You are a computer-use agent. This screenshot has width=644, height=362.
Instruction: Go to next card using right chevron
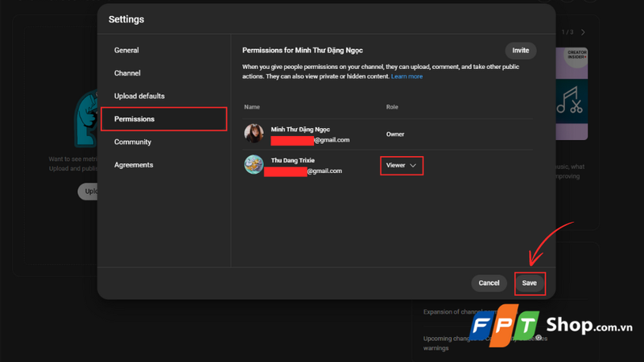click(583, 32)
